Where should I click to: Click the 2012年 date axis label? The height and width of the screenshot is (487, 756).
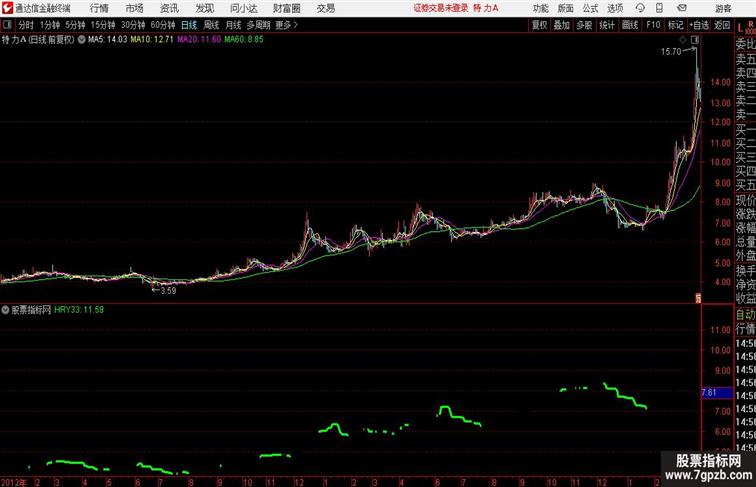14,482
